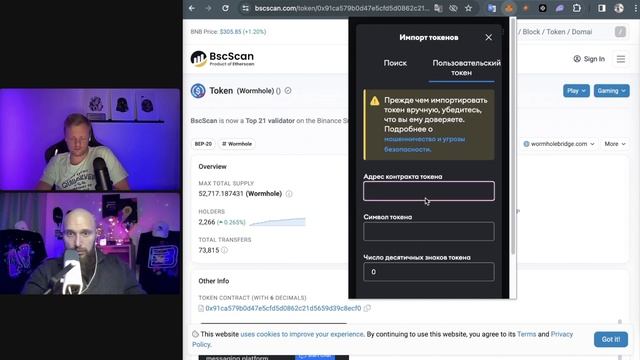Click the BEP-20 tag
The image size is (640, 360).
click(203, 144)
